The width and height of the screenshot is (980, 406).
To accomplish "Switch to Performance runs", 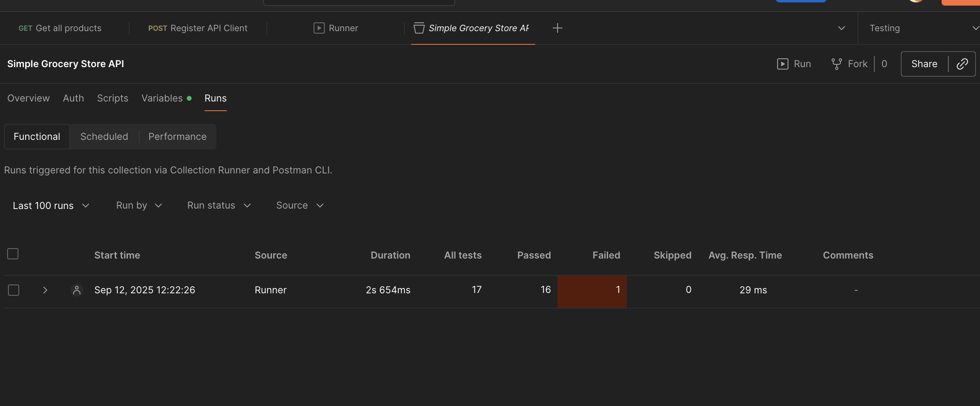I will [x=177, y=137].
